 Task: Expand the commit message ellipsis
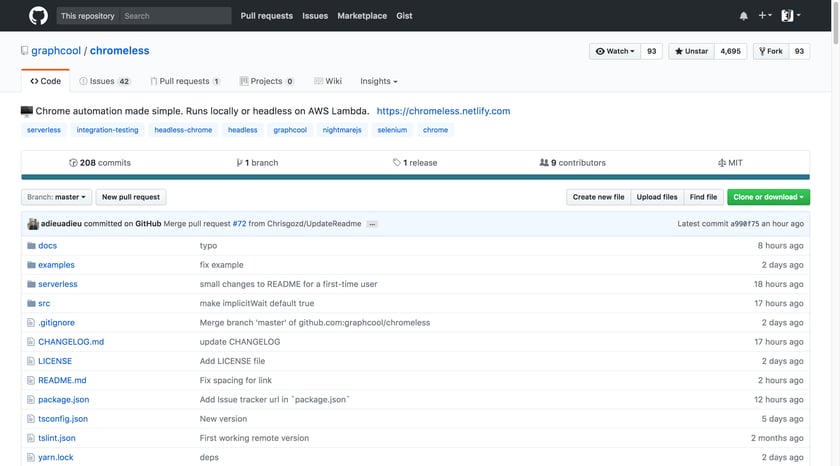click(372, 224)
